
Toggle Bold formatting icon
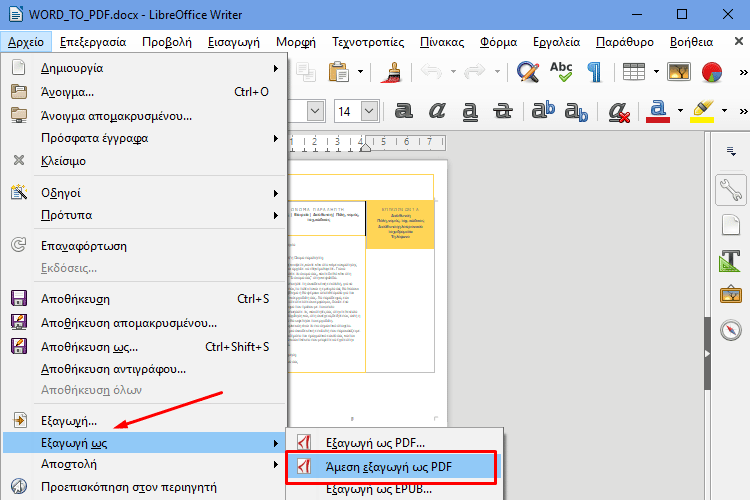click(404, 111)
